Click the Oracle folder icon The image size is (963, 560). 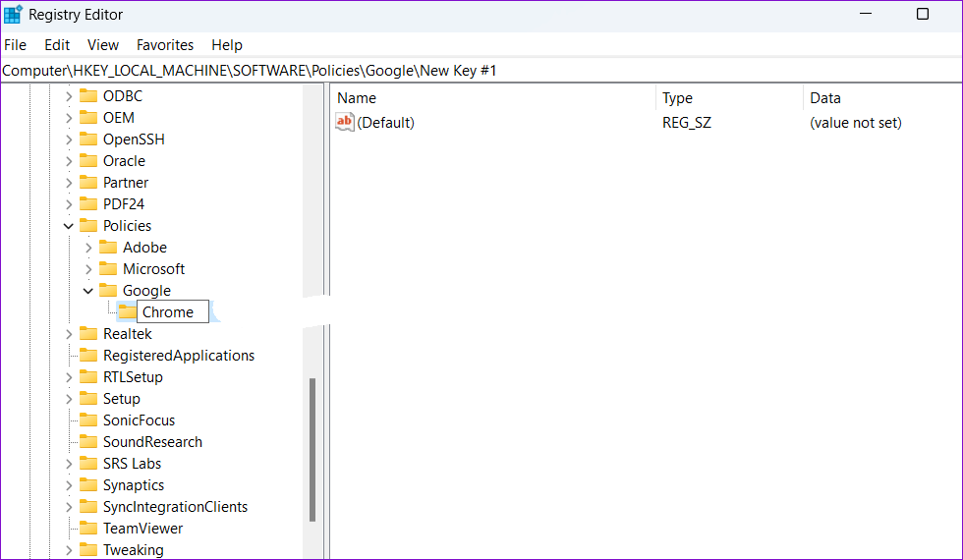[x=88, y=160]
